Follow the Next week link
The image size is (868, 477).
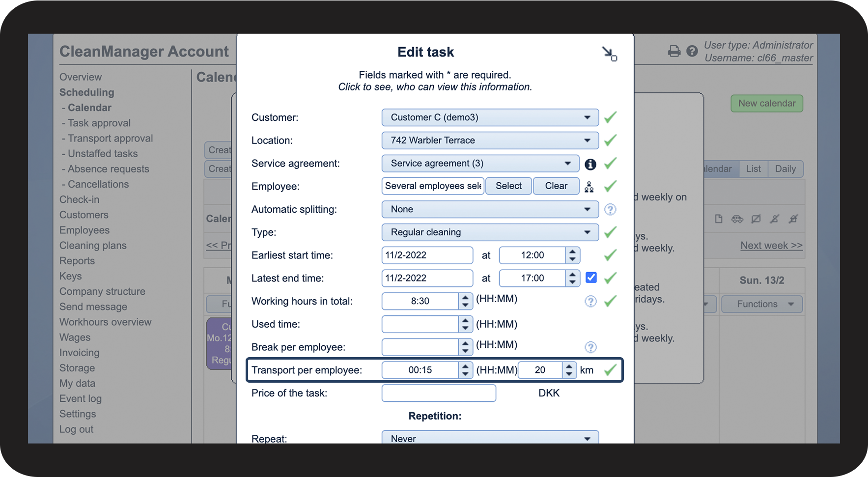pos(771,246)
